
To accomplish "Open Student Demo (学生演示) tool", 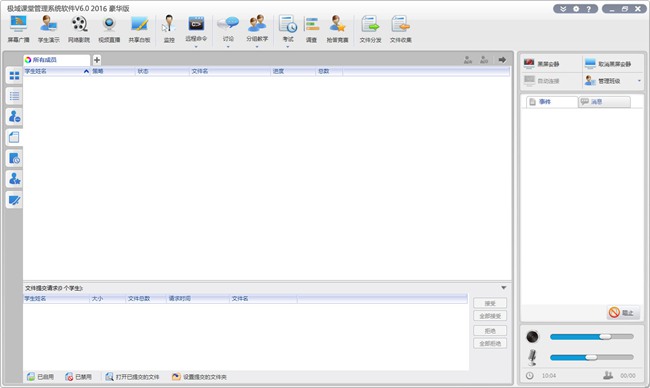I will tap(49, 29).
